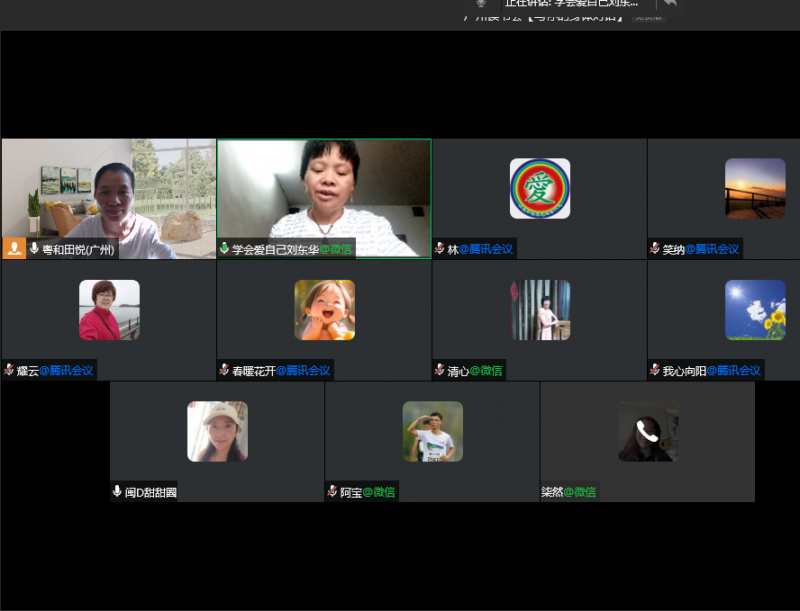
Task: Click the sunset avatar of 笑纳
Action: [755, 188]
